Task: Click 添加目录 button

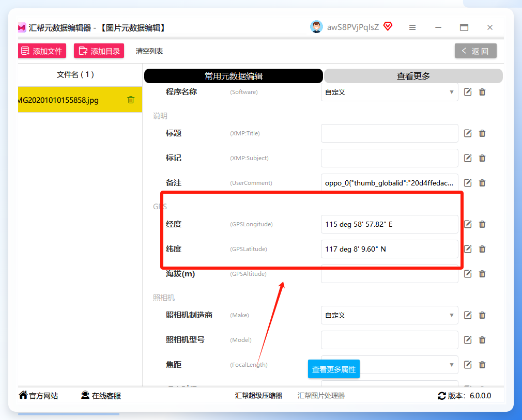Action: pyautogui.click(x=99, y=51)
